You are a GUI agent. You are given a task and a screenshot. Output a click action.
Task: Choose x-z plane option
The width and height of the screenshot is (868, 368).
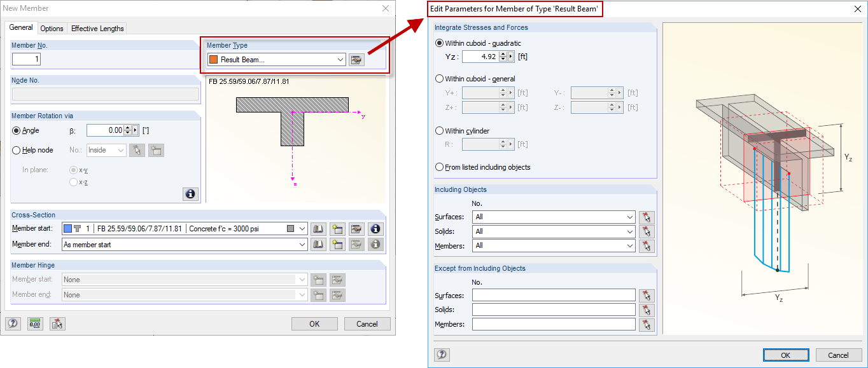coord(73,182)
